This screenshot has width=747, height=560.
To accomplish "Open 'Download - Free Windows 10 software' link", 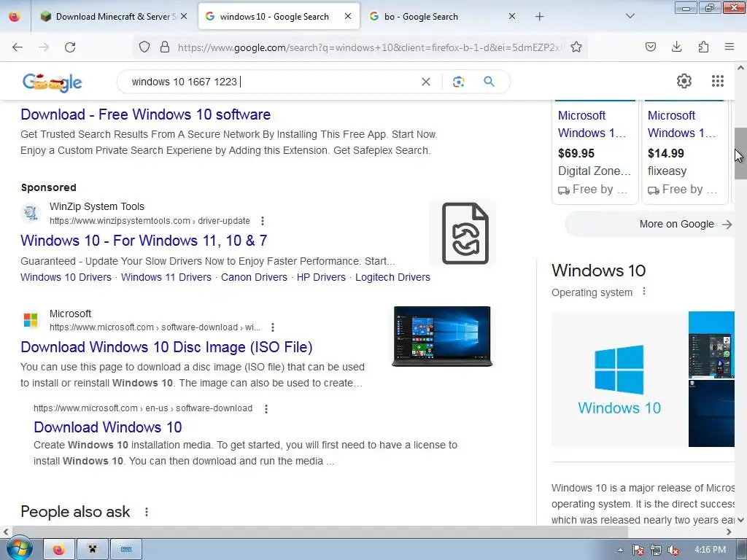I will pos(146,114).
